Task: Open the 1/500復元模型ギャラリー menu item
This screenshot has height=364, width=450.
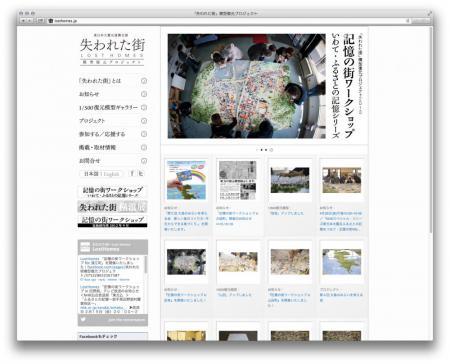Action: [x=112, y=107]
